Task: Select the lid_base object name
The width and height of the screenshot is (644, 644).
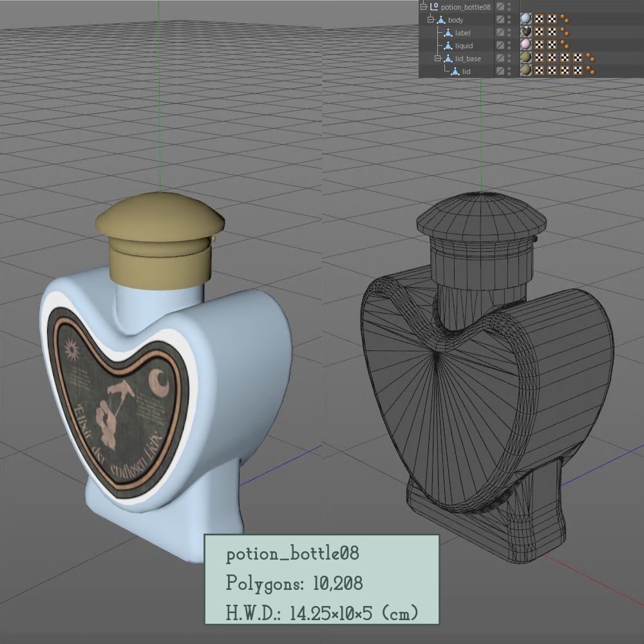Action: pos(468,59)
